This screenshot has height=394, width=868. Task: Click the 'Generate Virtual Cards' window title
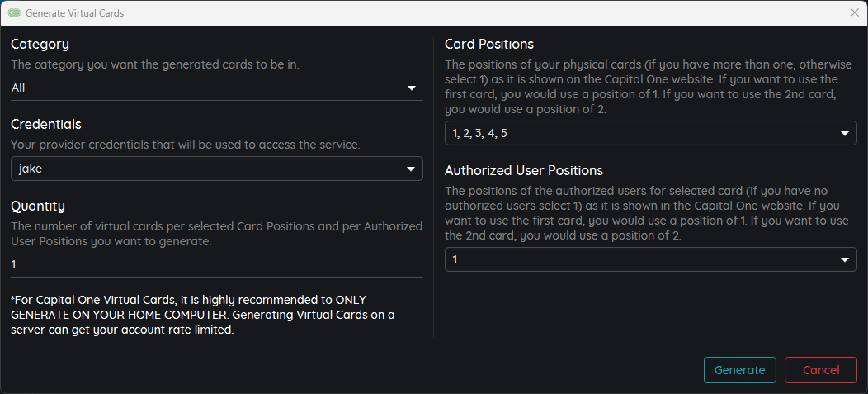click(75, 13)
